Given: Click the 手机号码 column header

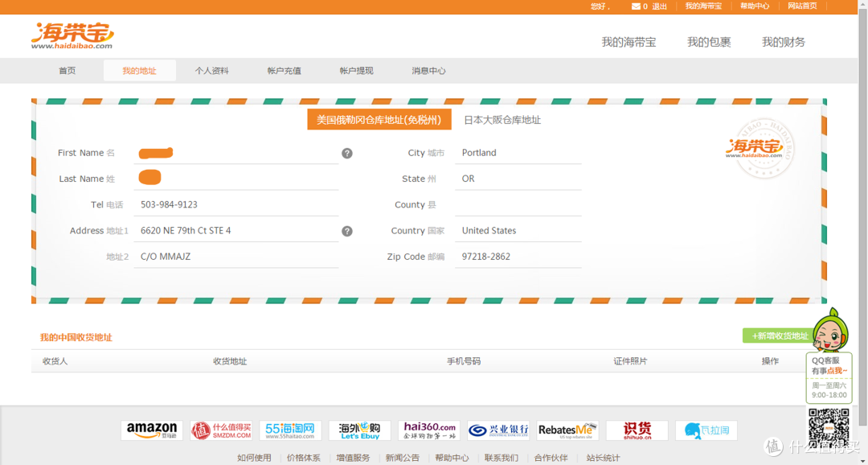Looking at the screenshot, I should coord(464,361).
